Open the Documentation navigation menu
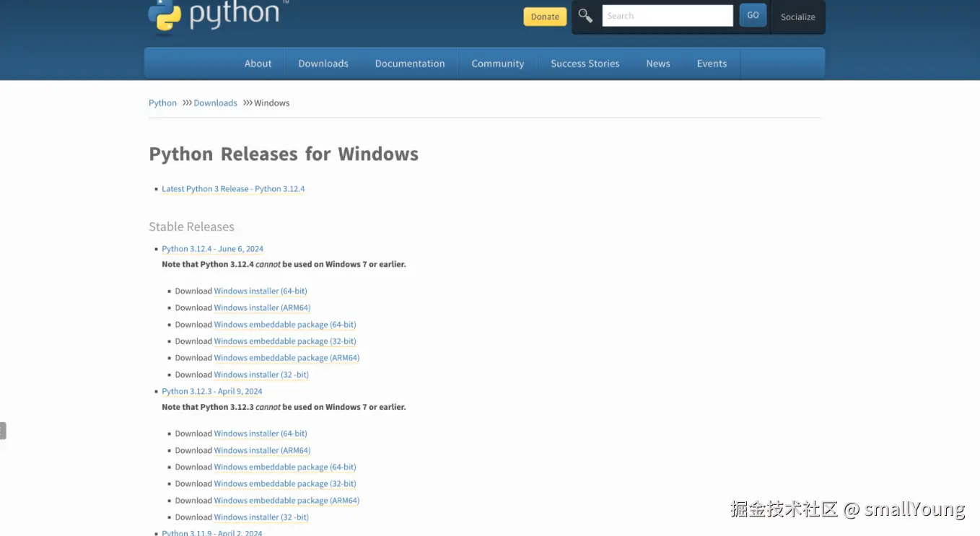Image resolution: width=980 pixels, height=536 pixels. (x=410, y=63)
